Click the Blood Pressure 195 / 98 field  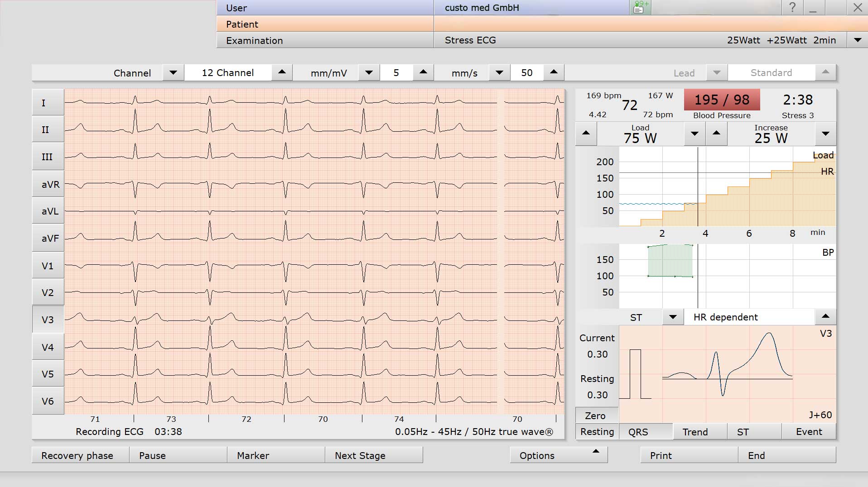[722, 100]
